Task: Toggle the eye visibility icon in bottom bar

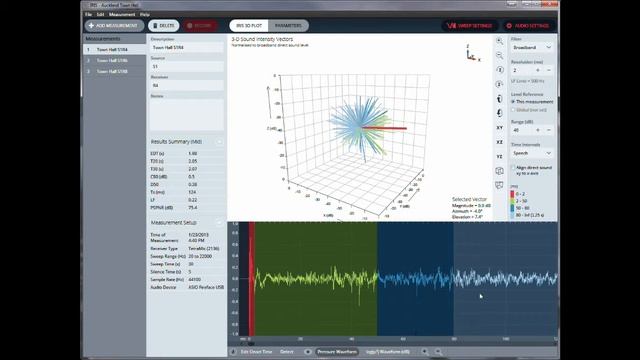Action: (x=308, y=351)
